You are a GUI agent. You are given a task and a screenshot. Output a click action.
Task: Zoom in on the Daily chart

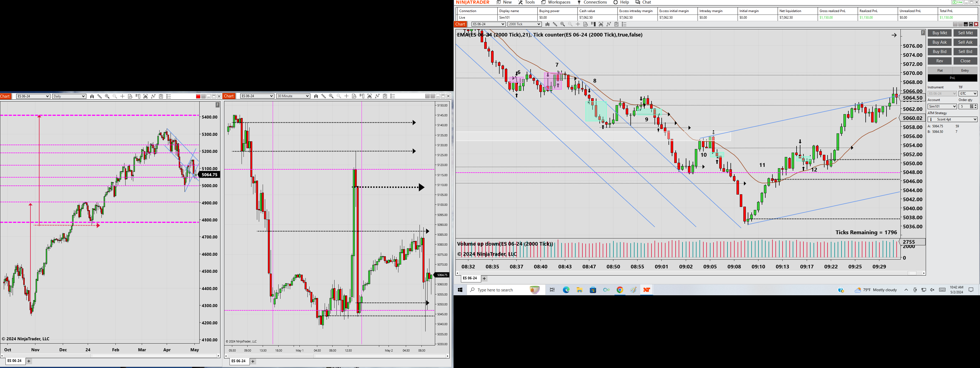(x=107, y=96)
